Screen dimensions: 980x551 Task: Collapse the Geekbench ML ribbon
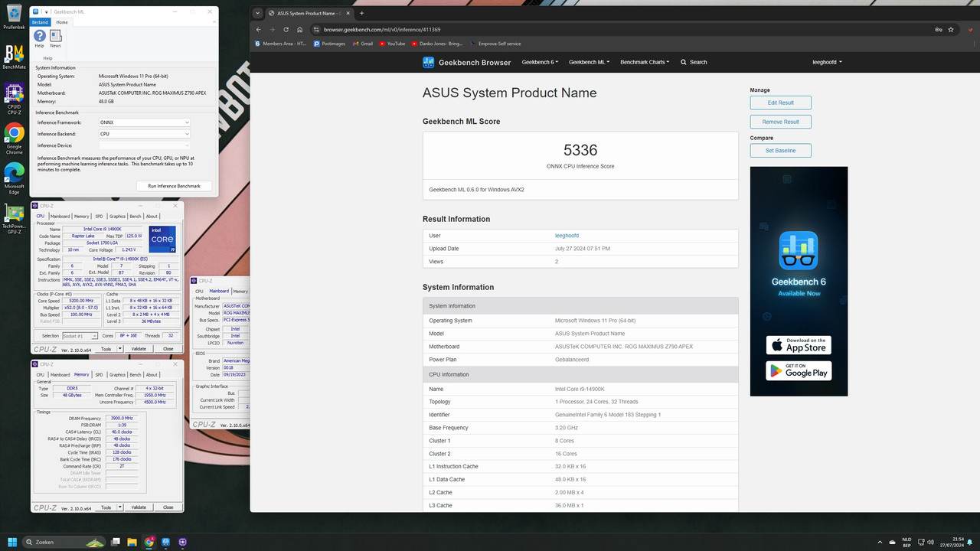[213, 22]
